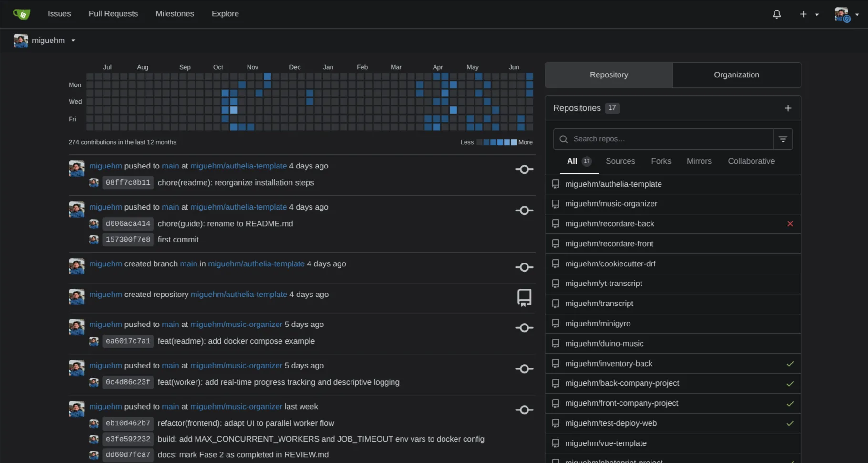This screenshot has height=463, width=868.
Task: Click miguehm avatar on created repository entry
Action: pyautogui.click(x=76, y=297)
